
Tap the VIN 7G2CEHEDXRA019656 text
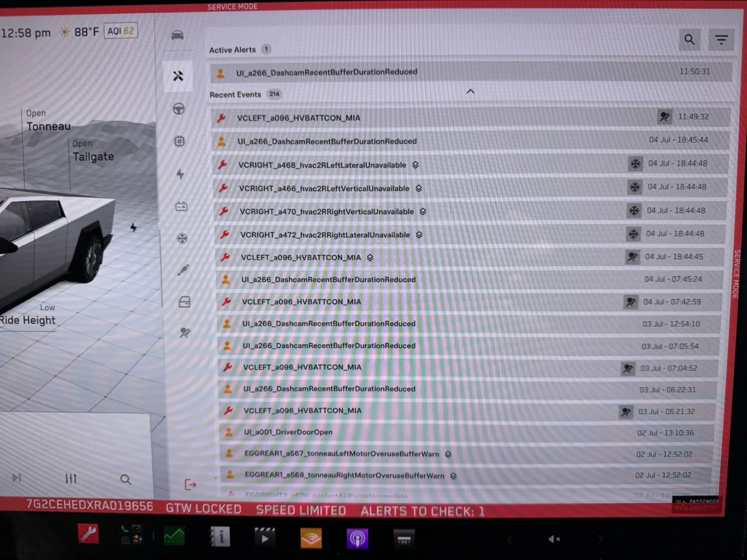pyautogui.click(x=90, y=505)
